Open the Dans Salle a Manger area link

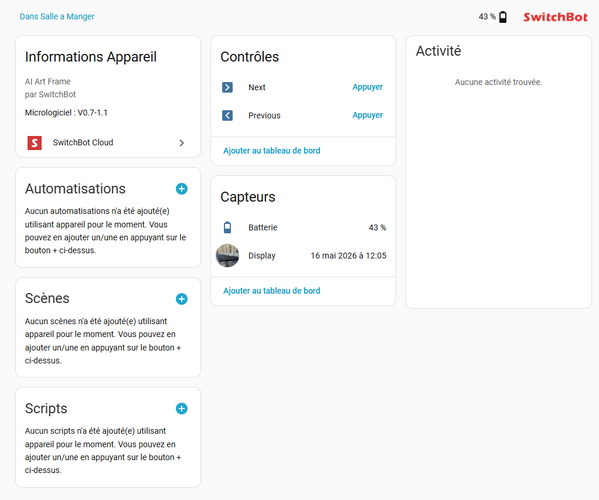pyautogui.click(x=57, y=16)
